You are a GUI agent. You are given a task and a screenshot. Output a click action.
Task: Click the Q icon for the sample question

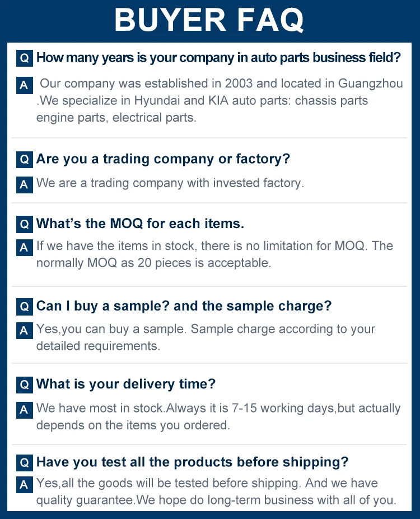(x=25, y=307)
